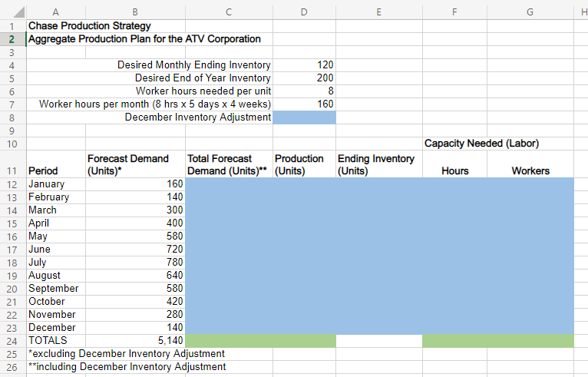Select the 'March' period cell
The width and height of the screenshot is (588, 377).
[56, 210]
